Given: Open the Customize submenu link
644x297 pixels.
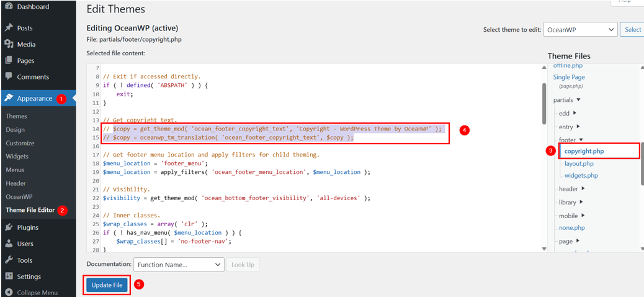Looking at the screenshot, I should coord(20,143).
